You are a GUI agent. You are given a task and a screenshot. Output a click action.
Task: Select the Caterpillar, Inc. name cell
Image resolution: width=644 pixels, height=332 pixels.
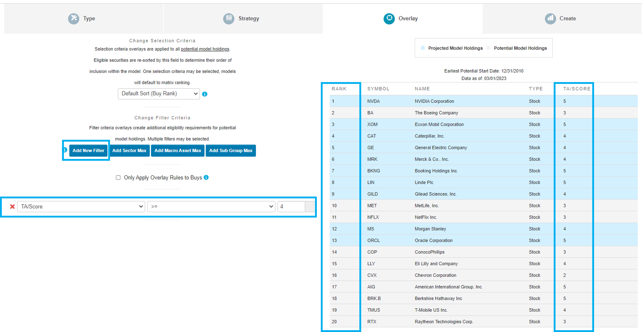pyautogui.click(x=430, y=136)
